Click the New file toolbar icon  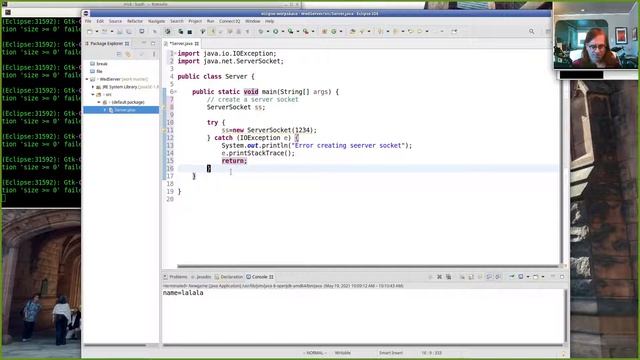90,31
